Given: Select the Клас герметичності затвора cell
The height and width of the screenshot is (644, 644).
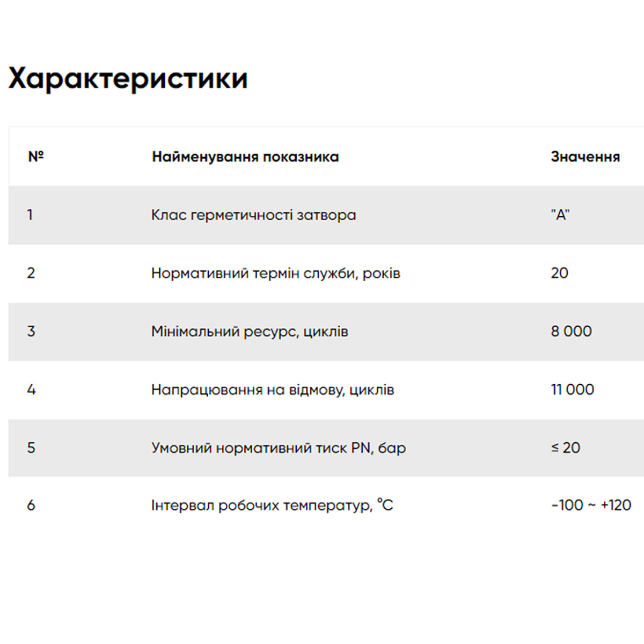Looking at the screenshot, I should pyautogui.click(x=253, y=215).
